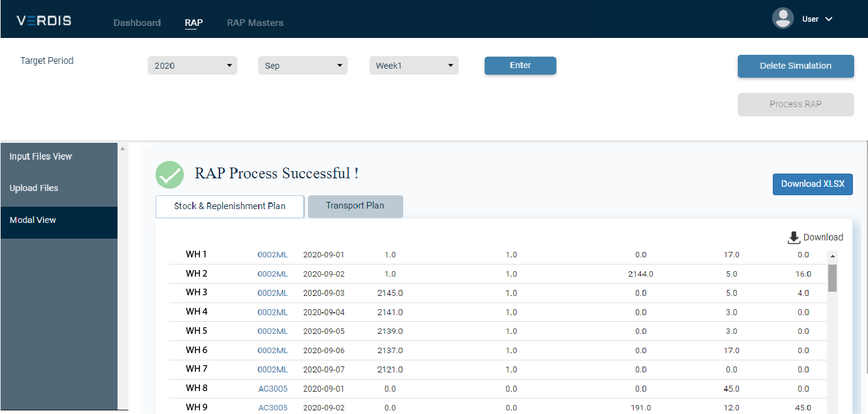868x414 pixels.
Task: Open the 0002ML link in row WH 3
Action: [x=272, y=293]
